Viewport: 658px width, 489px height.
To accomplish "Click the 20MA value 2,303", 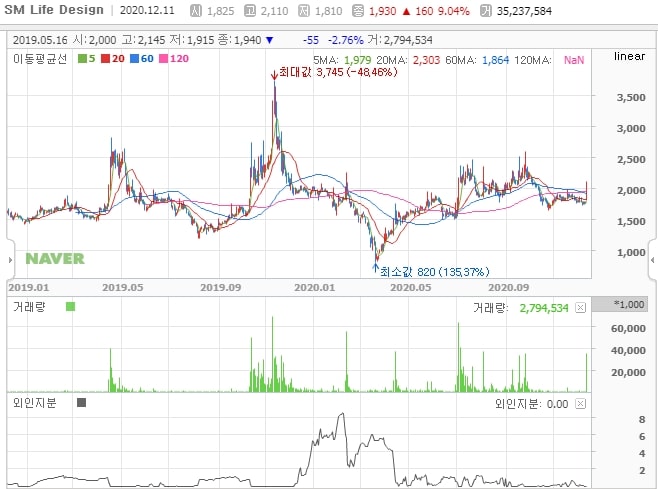I will tap(426, 60).
